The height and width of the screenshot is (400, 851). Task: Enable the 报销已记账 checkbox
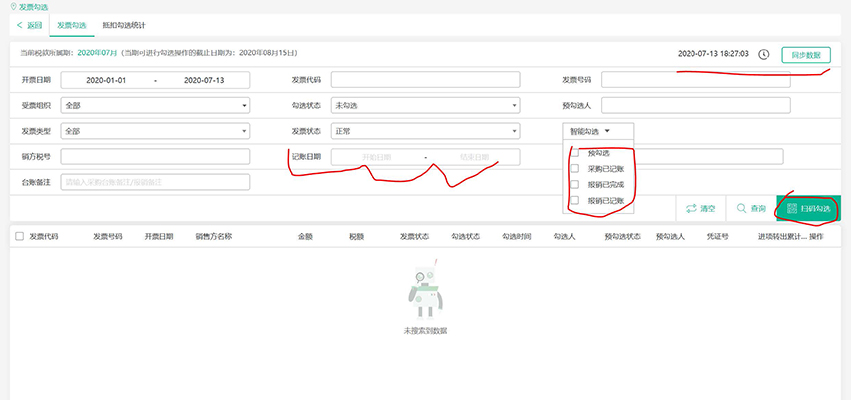575,200
